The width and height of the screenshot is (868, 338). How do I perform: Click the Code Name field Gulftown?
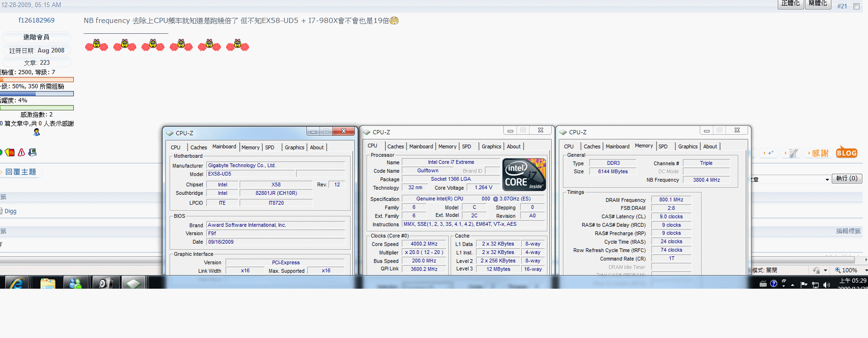tap(428, 171)
